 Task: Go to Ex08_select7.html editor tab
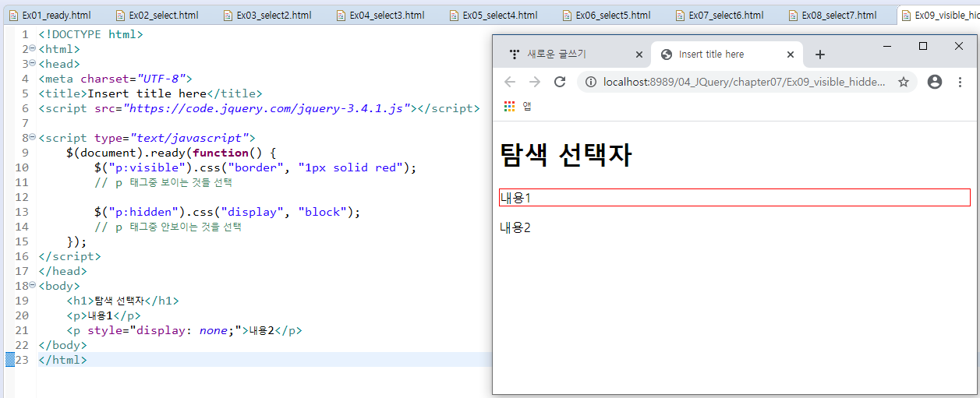click(833, 15)
